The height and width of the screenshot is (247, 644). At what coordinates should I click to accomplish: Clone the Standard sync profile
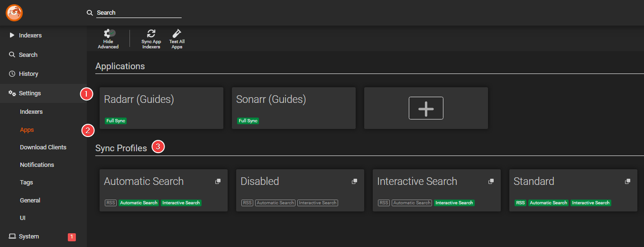pyautogui.click(x=627, y=182)
